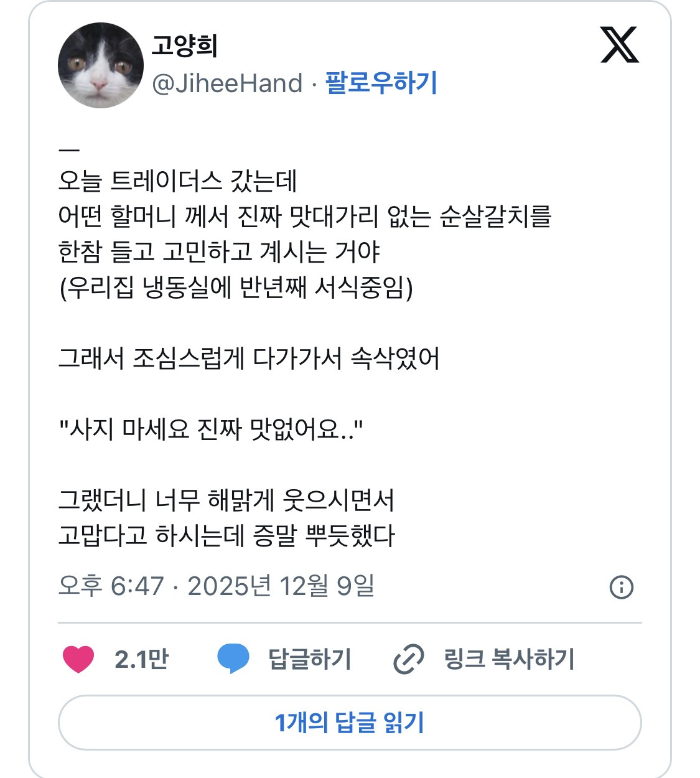The image size is (700, 778).
Task: Follow the account via 팔로우하기
Action: pyautogui.click(x=381, y=83)
